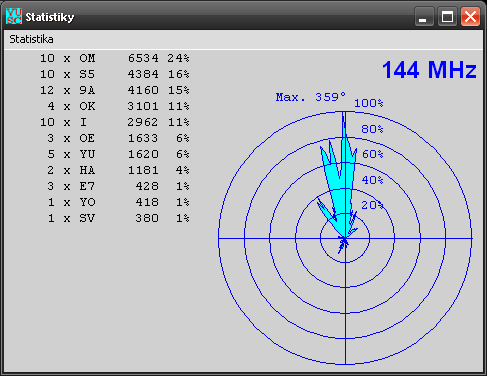This screenshot has width=487, height=376.
Task: Maximize the Statistiky window
Action: tap(447, 17)
